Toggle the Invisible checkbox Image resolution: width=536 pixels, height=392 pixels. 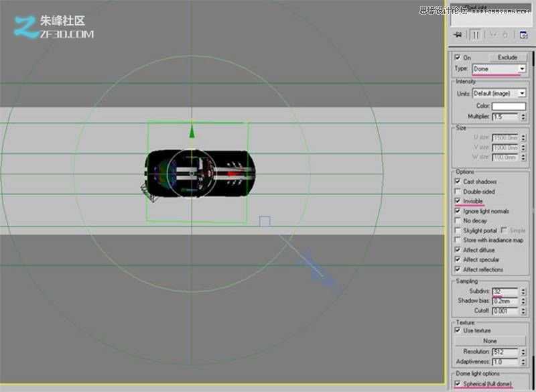[x=458, y=201]
